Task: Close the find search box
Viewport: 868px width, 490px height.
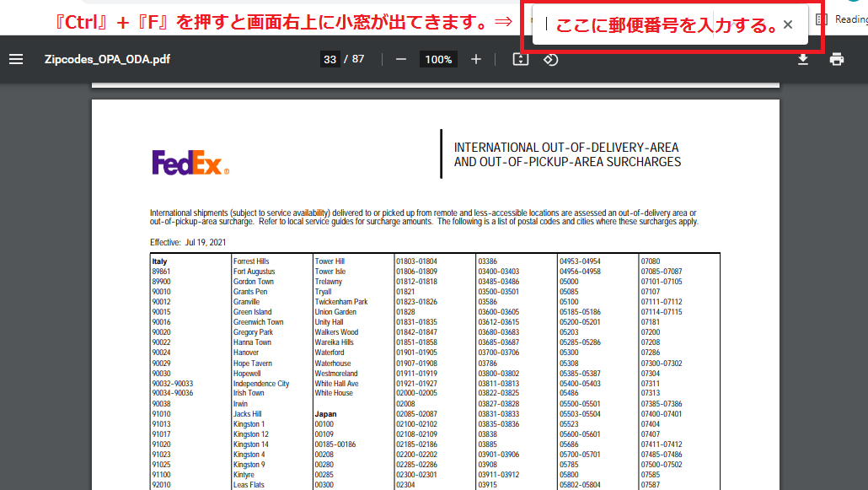Action: click(x=788, y=24)
